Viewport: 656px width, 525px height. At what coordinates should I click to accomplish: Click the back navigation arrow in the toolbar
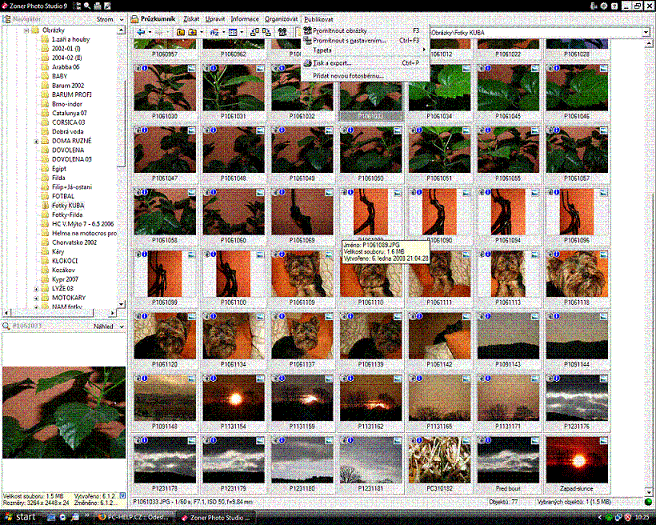142,33
